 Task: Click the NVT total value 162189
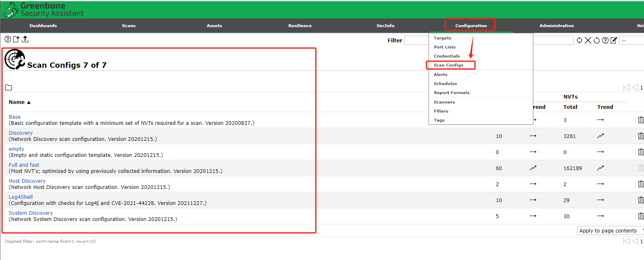click(573, 168)
